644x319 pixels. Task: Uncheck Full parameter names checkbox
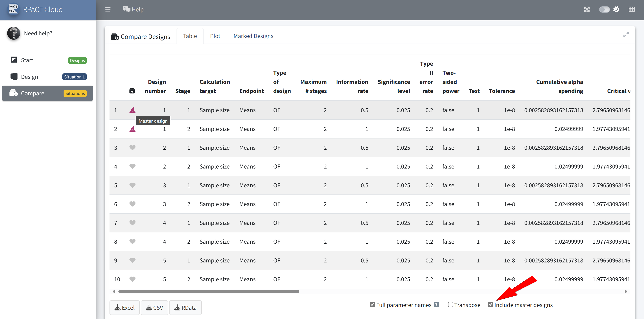pyautogui.click(x=372, y=304)
